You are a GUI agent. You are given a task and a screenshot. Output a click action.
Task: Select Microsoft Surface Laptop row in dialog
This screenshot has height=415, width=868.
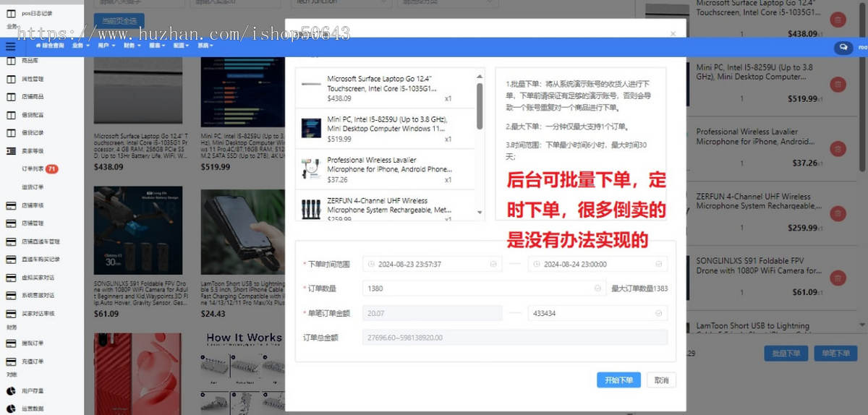pos(385,88)
